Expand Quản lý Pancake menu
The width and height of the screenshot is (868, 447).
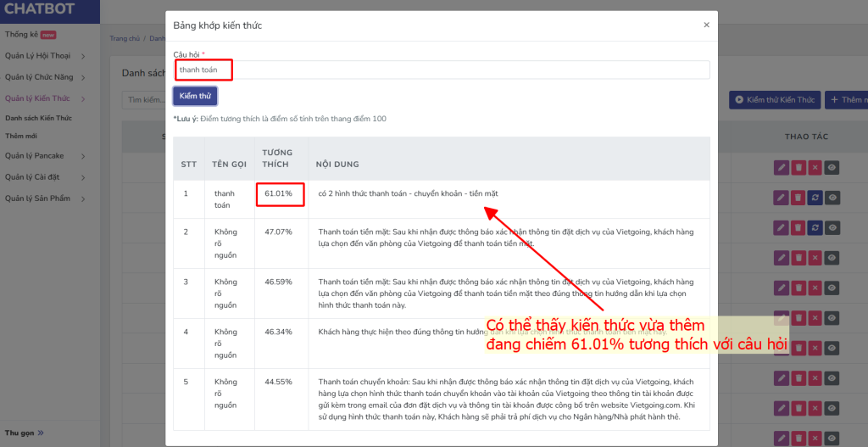click(x=45, y=156)
